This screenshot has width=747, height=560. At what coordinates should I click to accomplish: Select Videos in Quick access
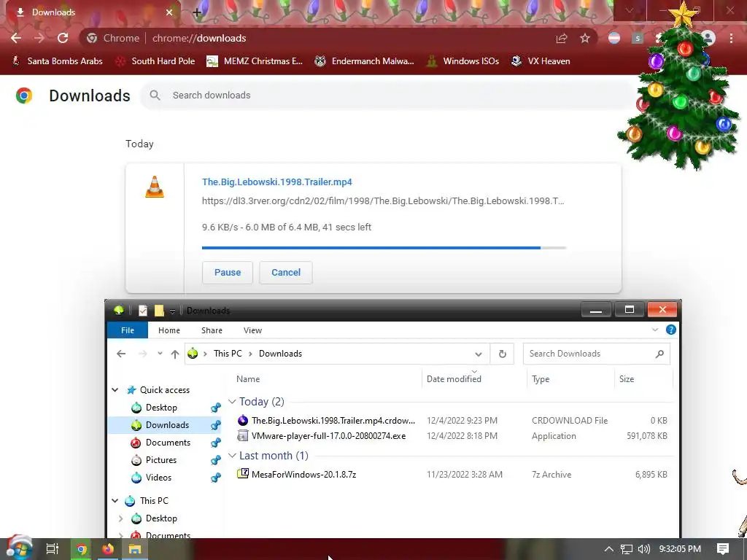158,478
